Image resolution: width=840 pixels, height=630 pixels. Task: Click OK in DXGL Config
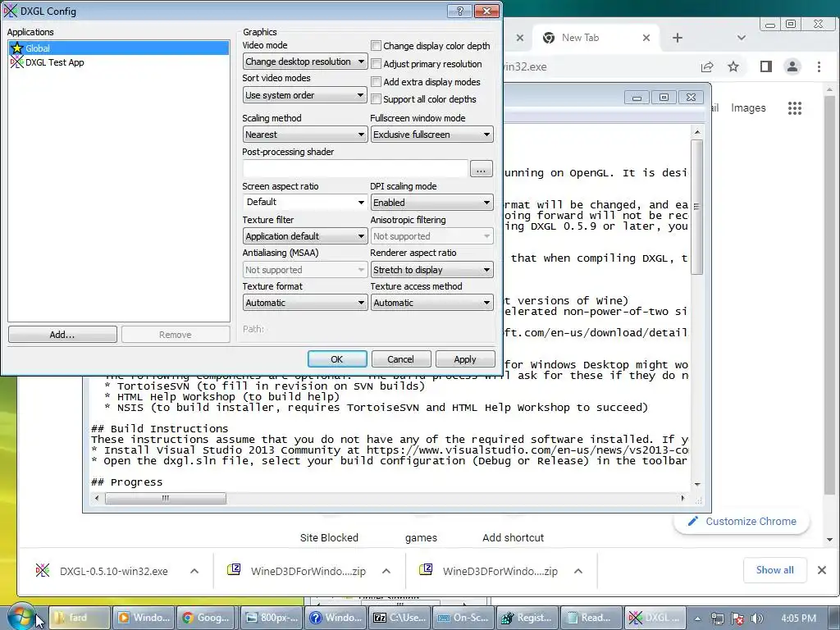click(x=337, y=359)
